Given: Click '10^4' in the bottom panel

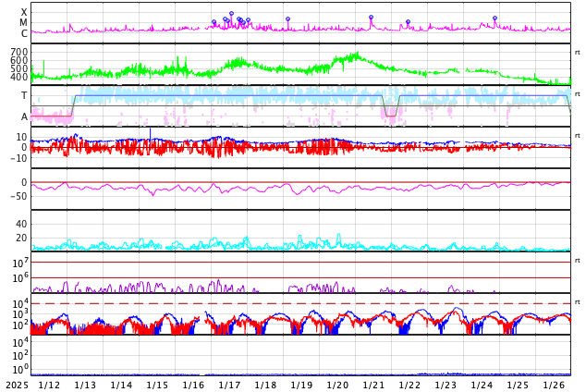Looking at the screenshot, I should pyautogui.click(x=20, y=342).
